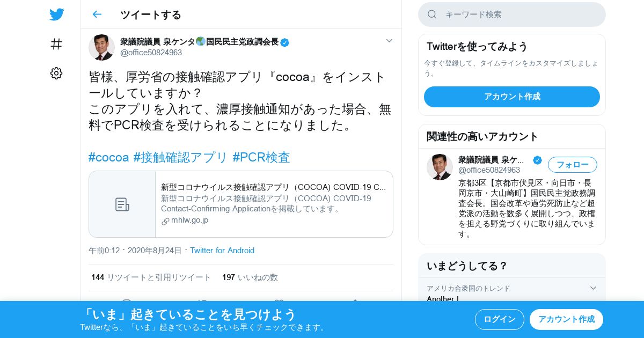The height and width of the screenshot is (338, 644).
Task: Open the related account name 衆議院議員 泉ケ…
Action: (492, 160)
